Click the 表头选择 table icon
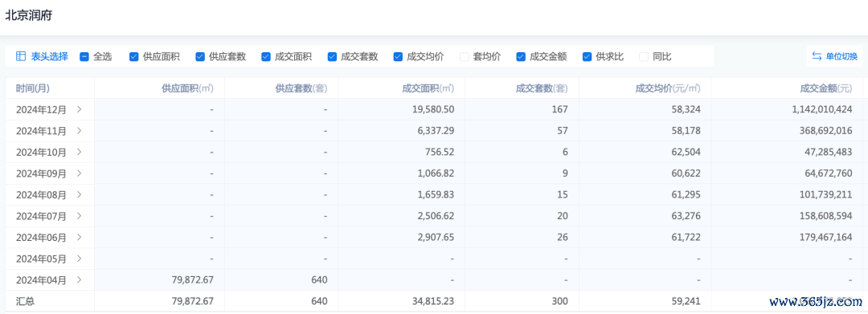Screen dimensions: 868x314 pos(21,56)
